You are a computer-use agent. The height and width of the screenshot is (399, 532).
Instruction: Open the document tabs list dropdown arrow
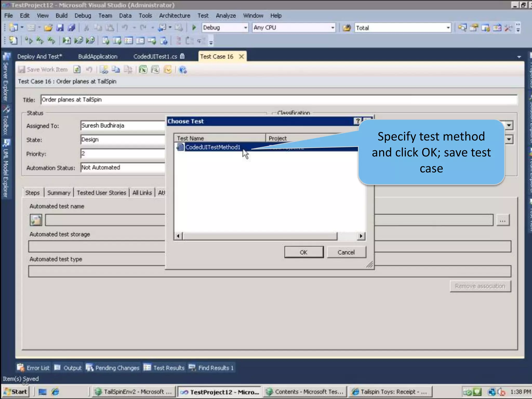pyautogui.click(x=519, y=57)
